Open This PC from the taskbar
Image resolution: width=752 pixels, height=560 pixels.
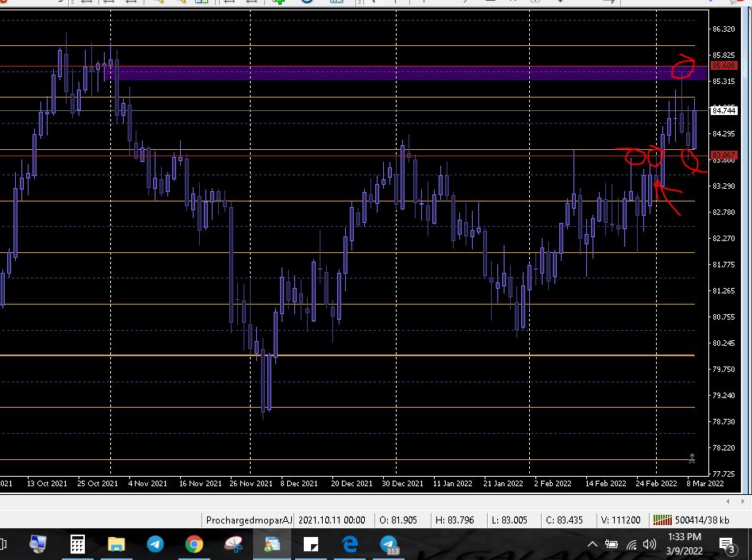coord(38,544)
